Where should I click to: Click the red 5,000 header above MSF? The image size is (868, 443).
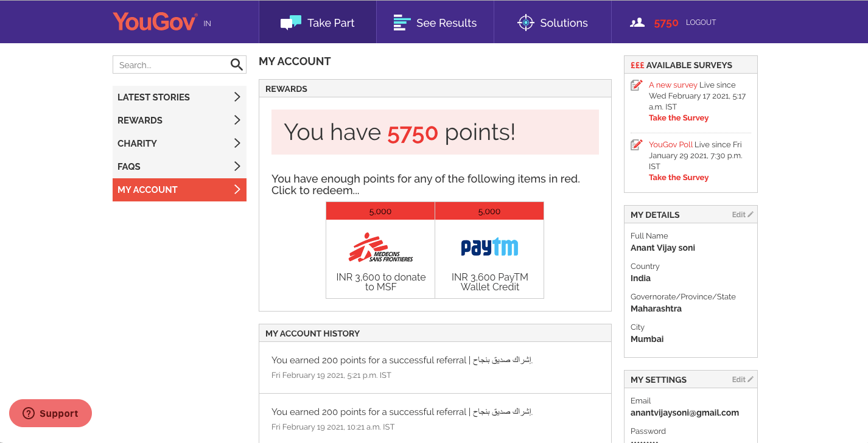pyautogui.click(x=380, y=211)
